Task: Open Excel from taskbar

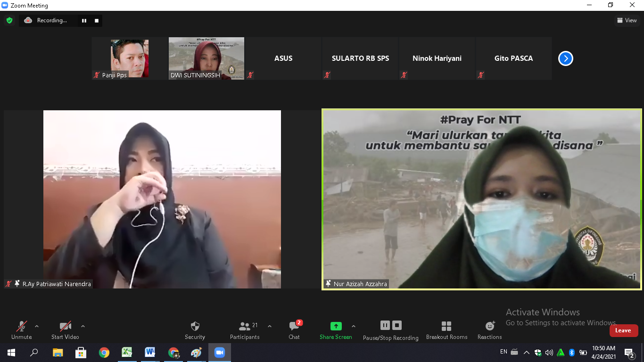Action: coord(127,353)
